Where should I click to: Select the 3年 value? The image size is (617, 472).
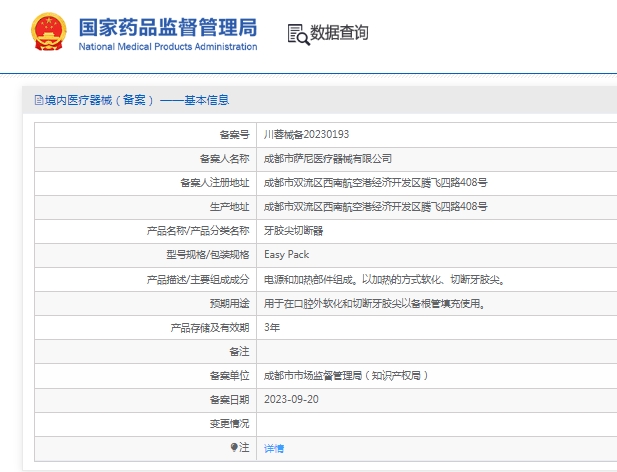[x=272, y=328]
